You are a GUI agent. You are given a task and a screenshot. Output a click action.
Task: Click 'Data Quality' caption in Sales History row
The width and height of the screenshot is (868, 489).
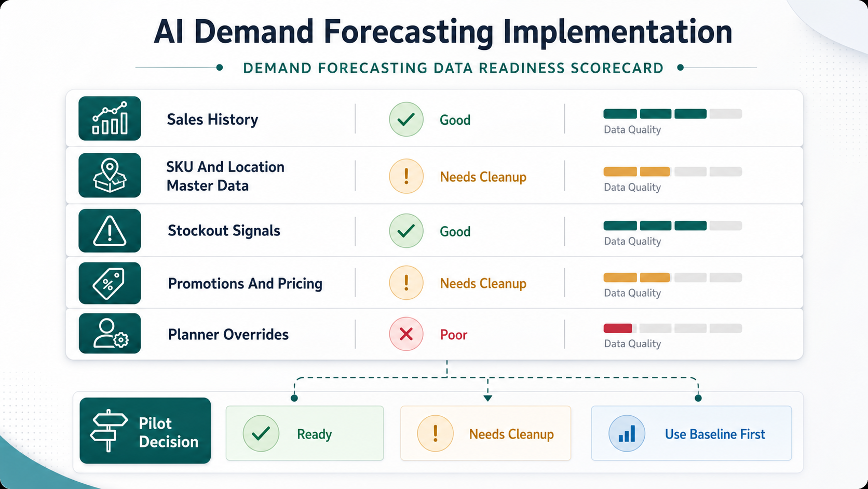click(632, 130)
